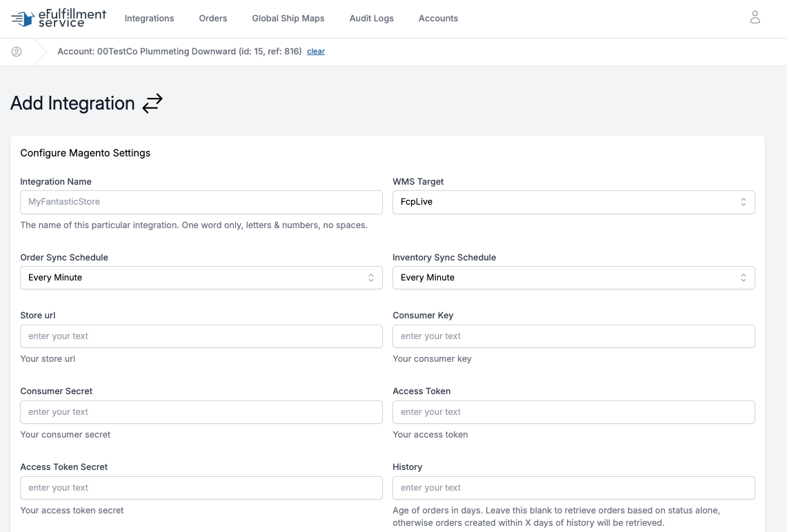
Task: Select the History days field
Action: click(574, 488)
